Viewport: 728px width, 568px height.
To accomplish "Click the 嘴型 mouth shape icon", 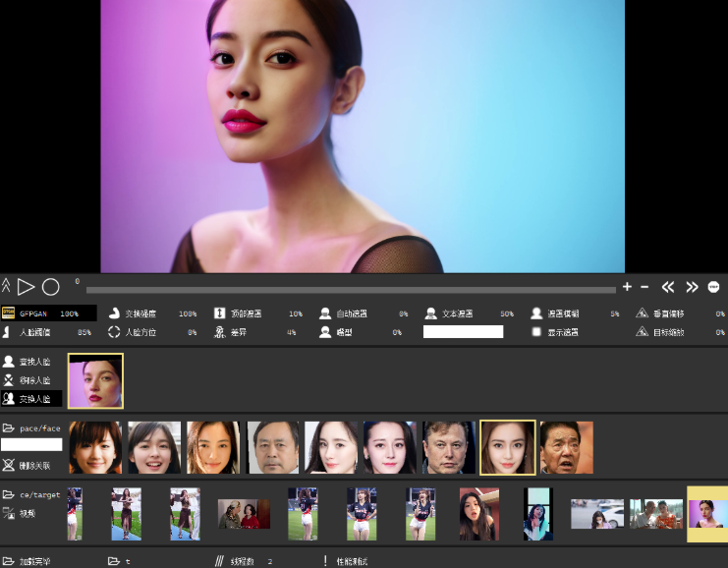I will tap(325, 331).
